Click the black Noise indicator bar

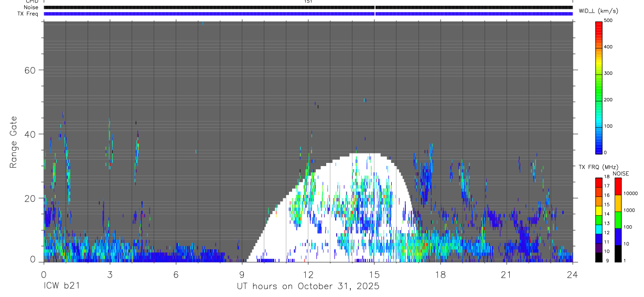[308, 7]
